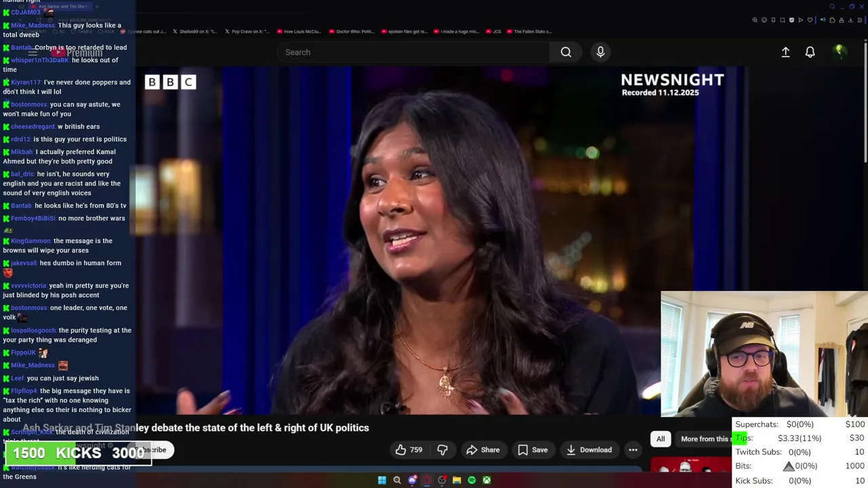868x488 pixels.
Task: Toggle the tab audio speaker icon
Action: 823,20
